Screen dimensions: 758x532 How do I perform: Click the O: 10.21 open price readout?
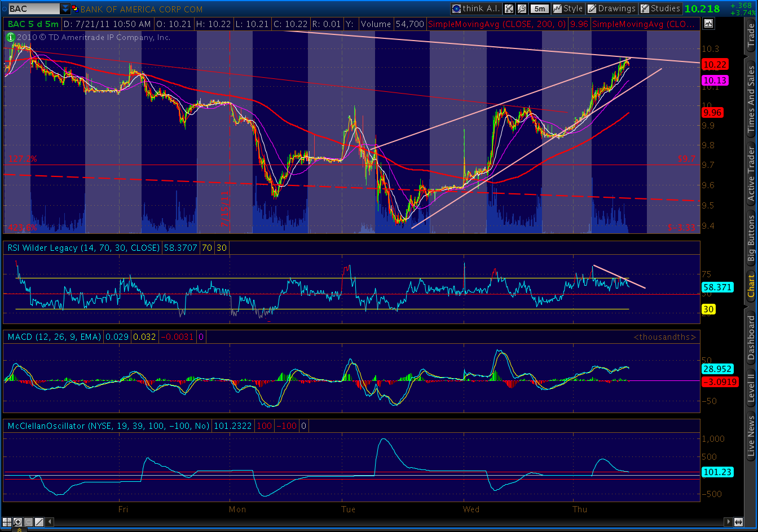[173, 24]
